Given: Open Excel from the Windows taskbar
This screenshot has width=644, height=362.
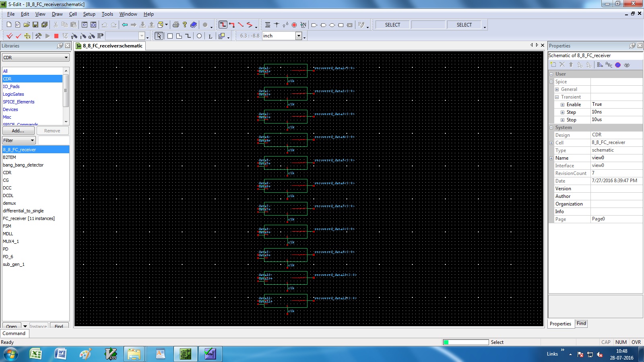Looking at the screenshot, I should pyautogui.click(x=36, y=354).
